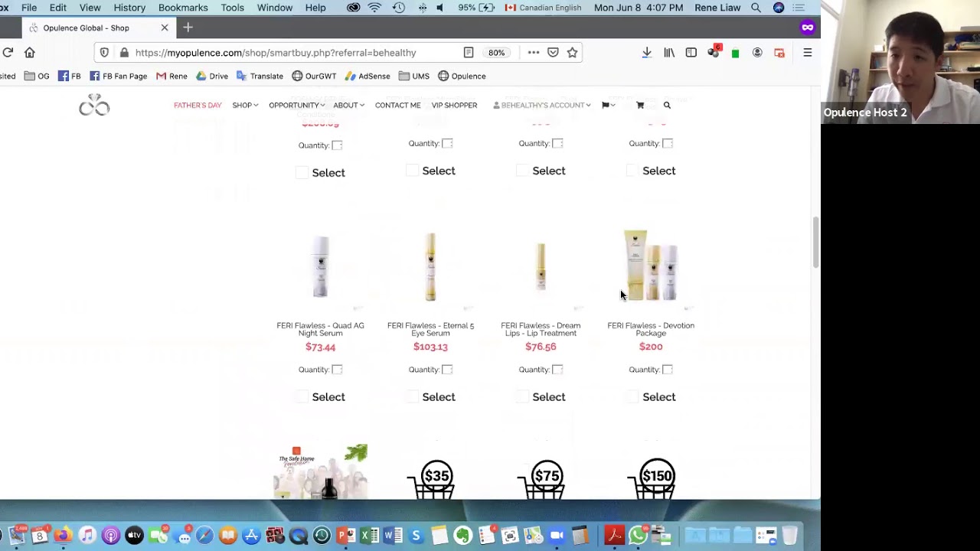Open the $75 shopping cart product image
980x551 pixels.
tap(541, 478)
